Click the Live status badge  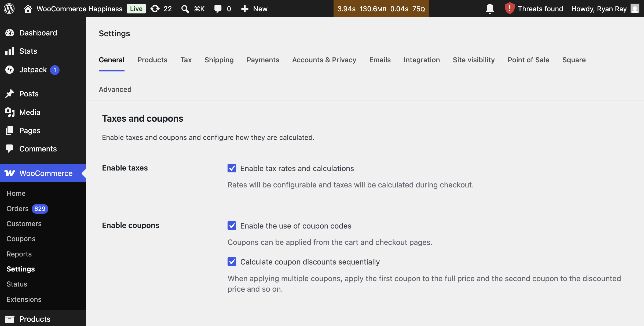(x=136, y=9)
